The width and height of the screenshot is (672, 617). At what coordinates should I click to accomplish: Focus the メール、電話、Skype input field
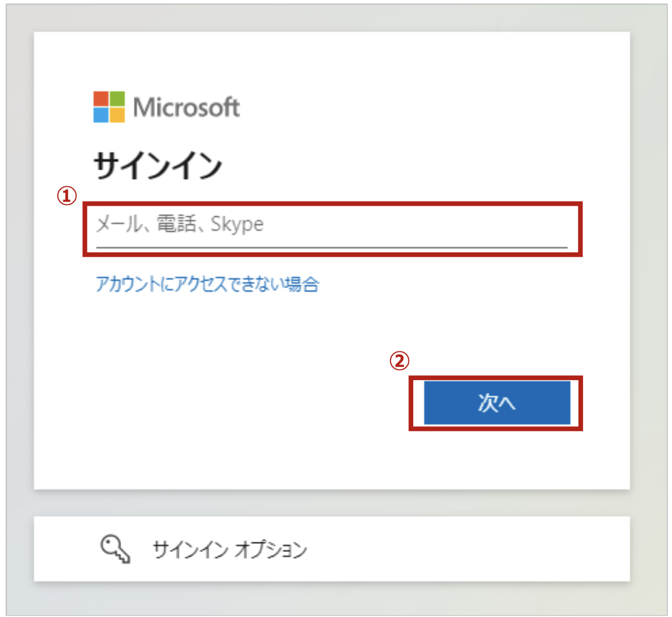click(332, 228)
